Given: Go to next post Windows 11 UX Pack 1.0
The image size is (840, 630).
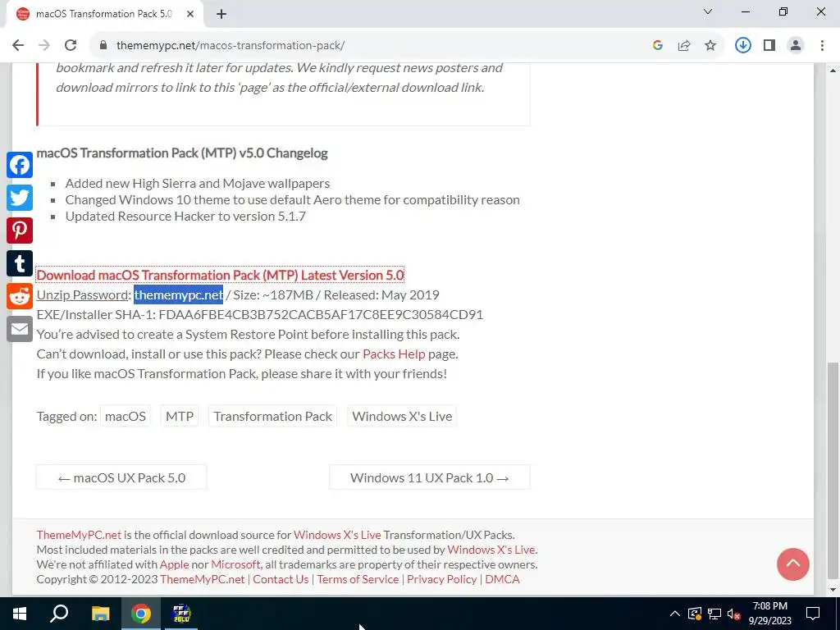Looking at the screenshot, I should tap(430, 477).
